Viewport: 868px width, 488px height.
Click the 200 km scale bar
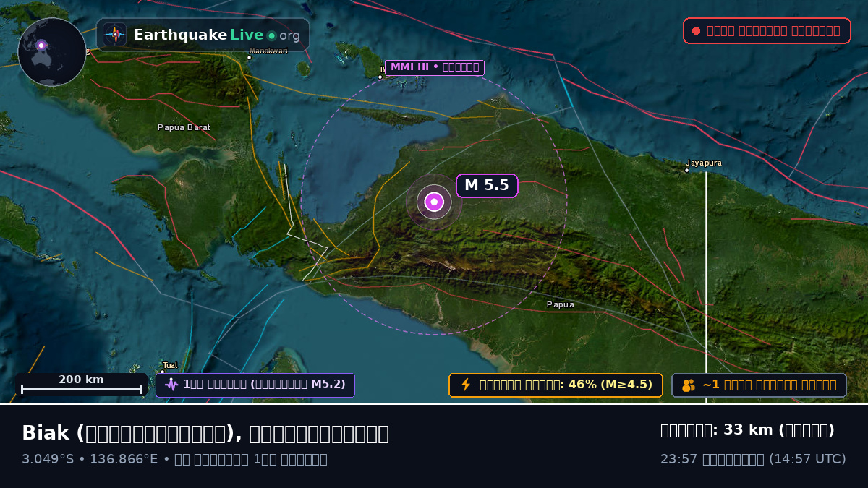point(81,385)
